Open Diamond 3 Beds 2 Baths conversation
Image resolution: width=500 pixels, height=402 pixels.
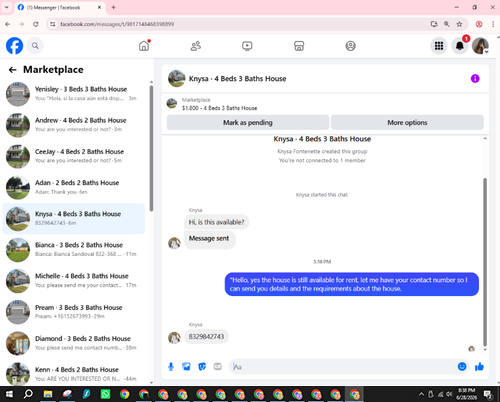click(x=74, y=343)
